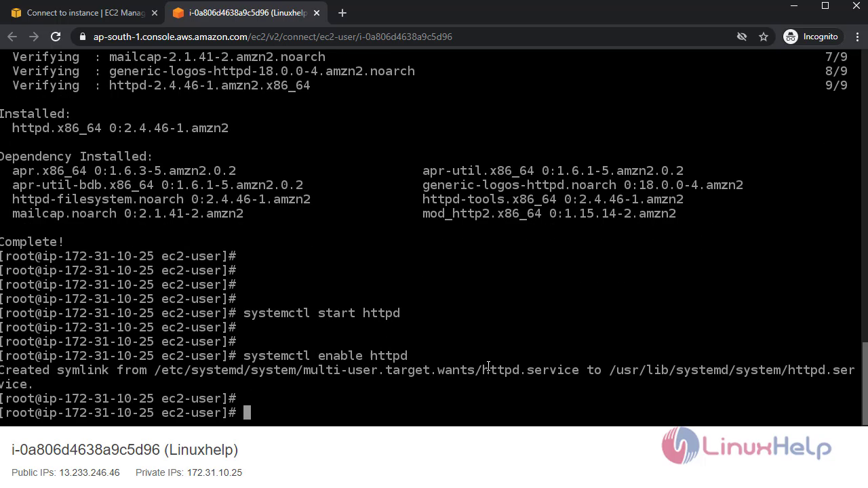Open a new browser tab
Image resolution: width=868 pixels, height=488 pixels.
tap(342, 13)
